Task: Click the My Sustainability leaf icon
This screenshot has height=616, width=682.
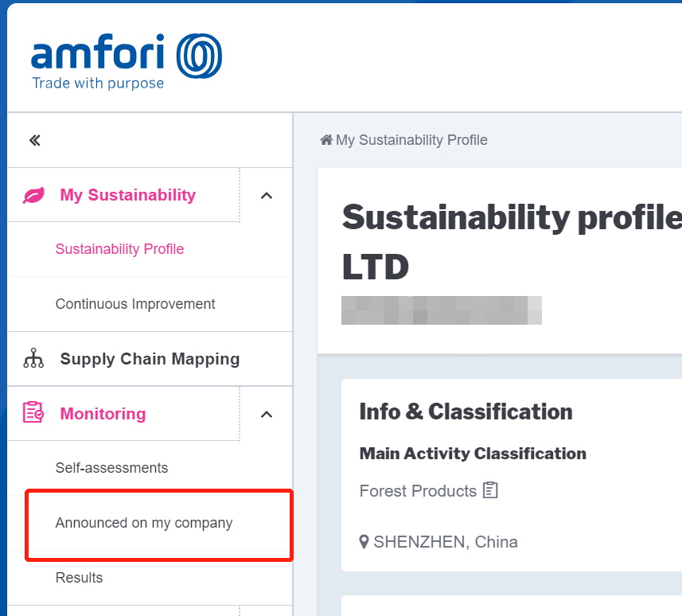Action: [33, 195]
